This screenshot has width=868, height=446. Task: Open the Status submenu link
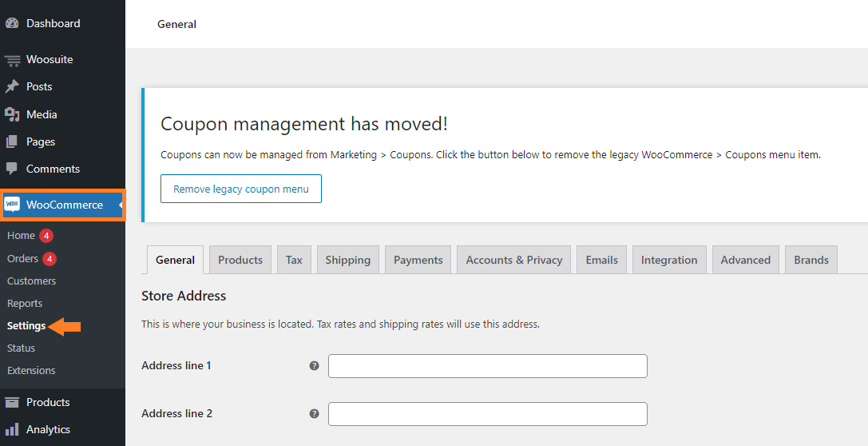pyautogui.click(x=21, y=348)
